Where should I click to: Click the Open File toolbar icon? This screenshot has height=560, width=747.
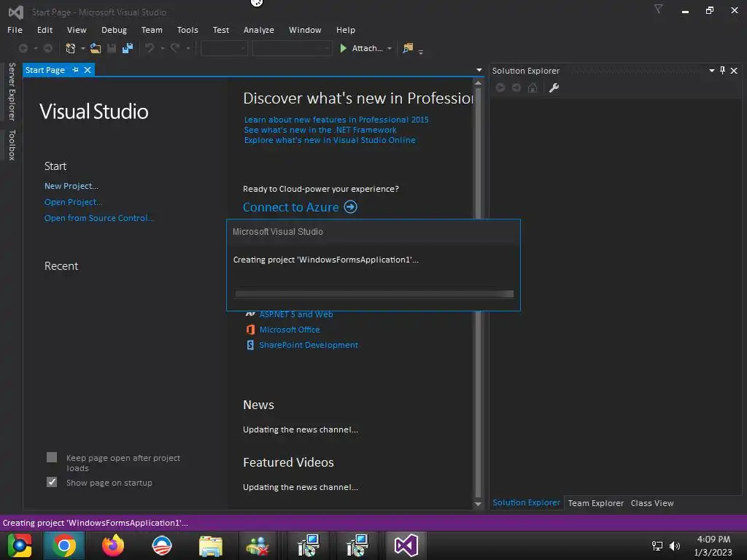96,48
